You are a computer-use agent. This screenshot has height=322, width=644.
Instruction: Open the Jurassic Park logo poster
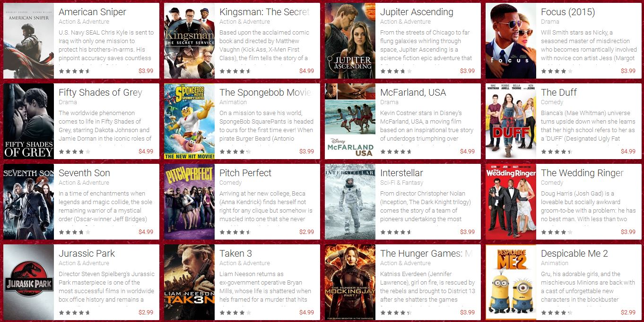click(28, 282)
